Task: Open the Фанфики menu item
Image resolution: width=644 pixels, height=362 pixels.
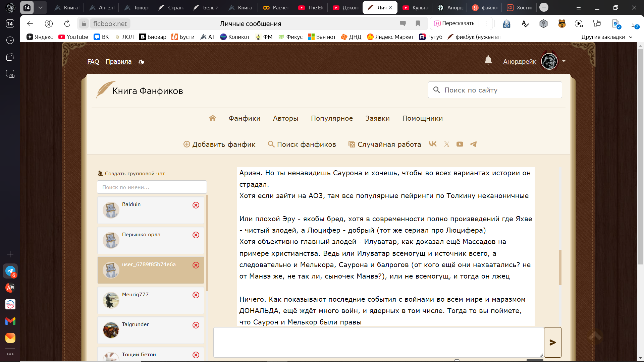Action: [244, 118]
